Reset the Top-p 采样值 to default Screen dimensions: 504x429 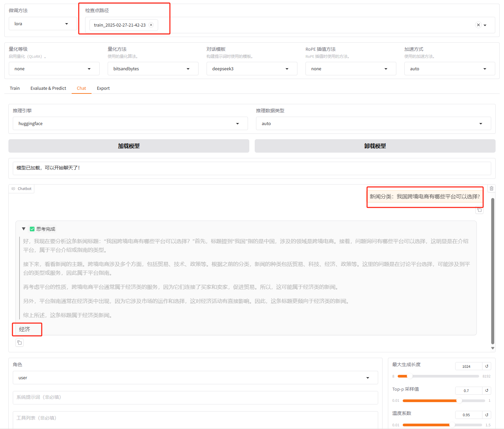pos(487,390)
